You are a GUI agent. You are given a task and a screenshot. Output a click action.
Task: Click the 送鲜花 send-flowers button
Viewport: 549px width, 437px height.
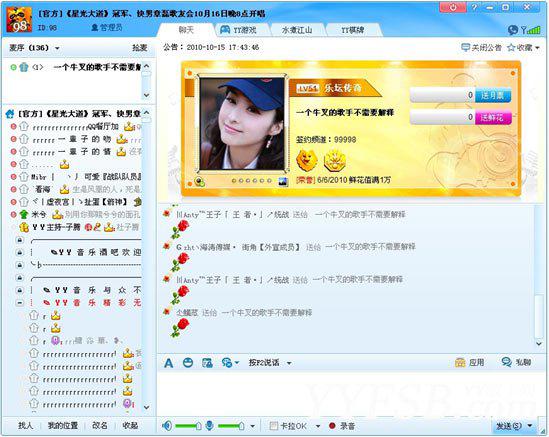point(493,117)
